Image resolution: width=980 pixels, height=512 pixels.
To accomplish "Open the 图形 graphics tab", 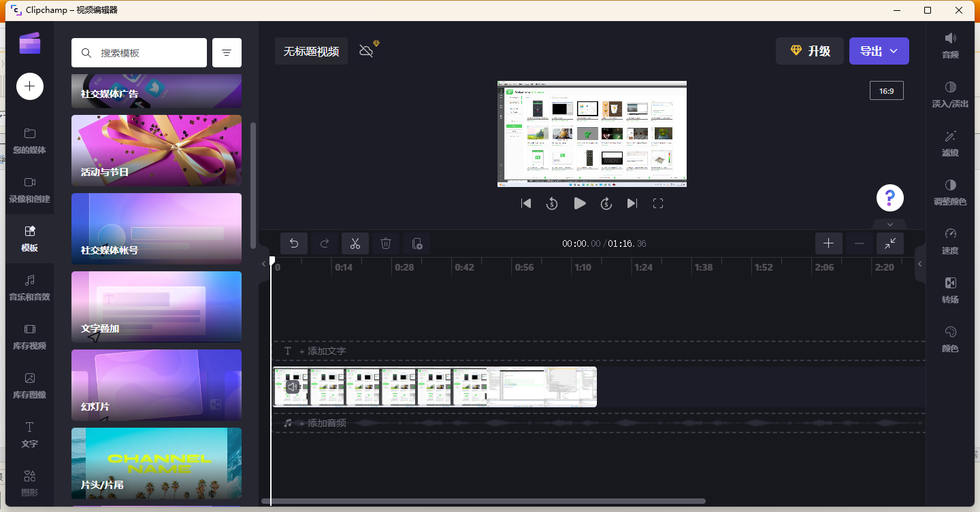I will [29, 482].
